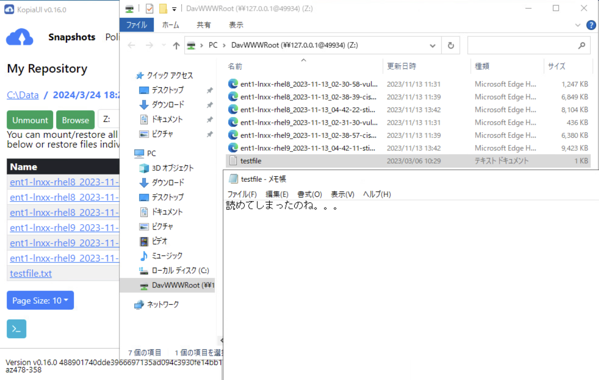Viewport: 599px width, 380px height.
Task: Go up one folder level in Explorer
Action: pos(176,45)
